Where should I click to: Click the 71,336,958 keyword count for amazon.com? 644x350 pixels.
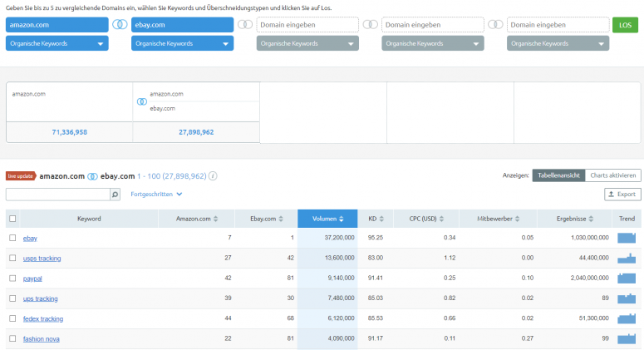click(x=70, y=132)
